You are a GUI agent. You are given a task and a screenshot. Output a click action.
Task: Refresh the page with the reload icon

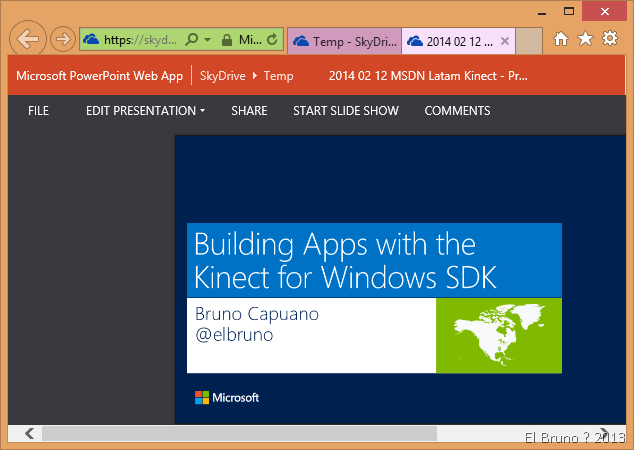(272, 40)
